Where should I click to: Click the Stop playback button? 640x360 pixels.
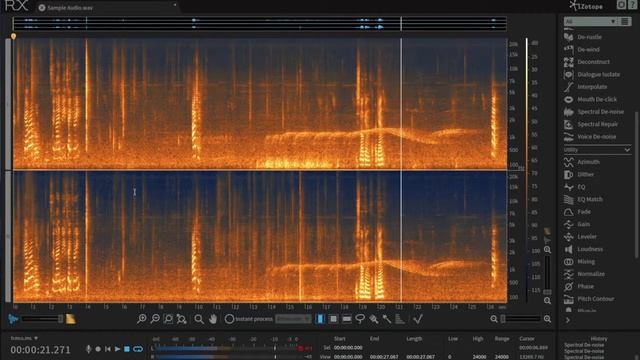point(127,349)
